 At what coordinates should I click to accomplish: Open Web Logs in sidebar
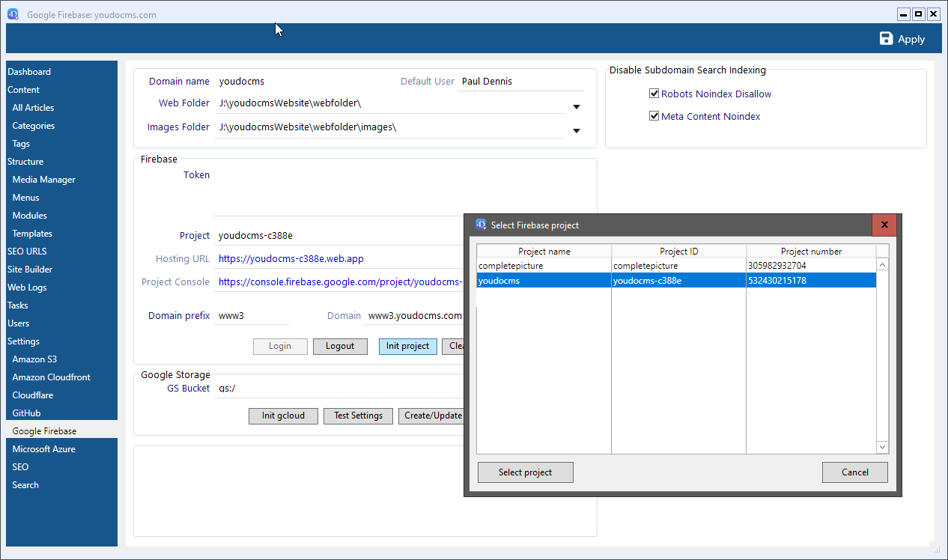coord(27,287)
